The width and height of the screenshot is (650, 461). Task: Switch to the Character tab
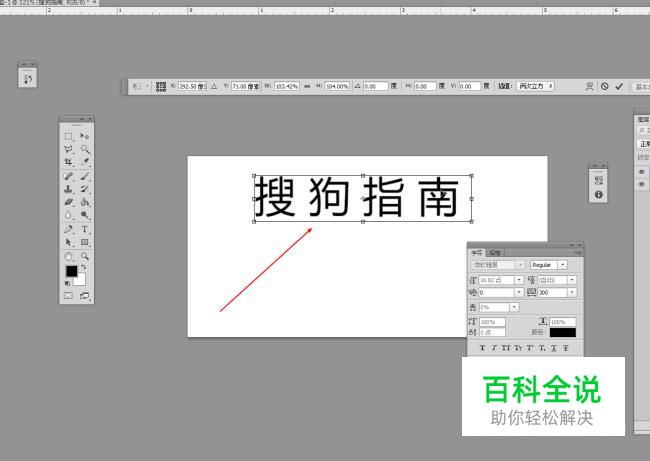[x=477, y=252]
